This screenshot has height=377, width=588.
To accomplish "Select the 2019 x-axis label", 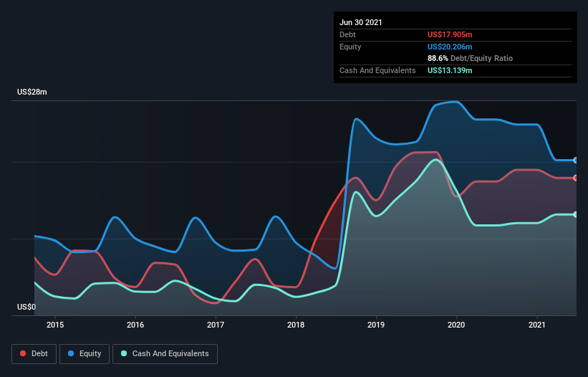I will [376, 325].
